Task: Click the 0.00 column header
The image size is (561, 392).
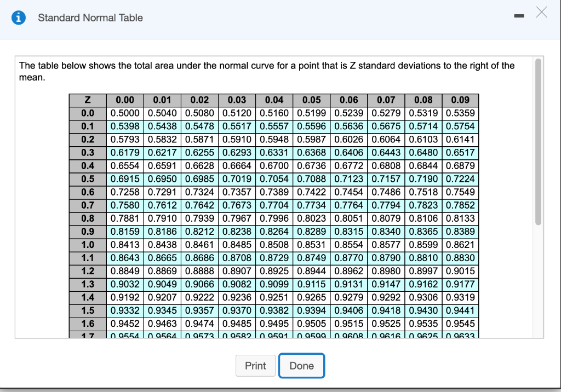Action: [x=125, y=100]
